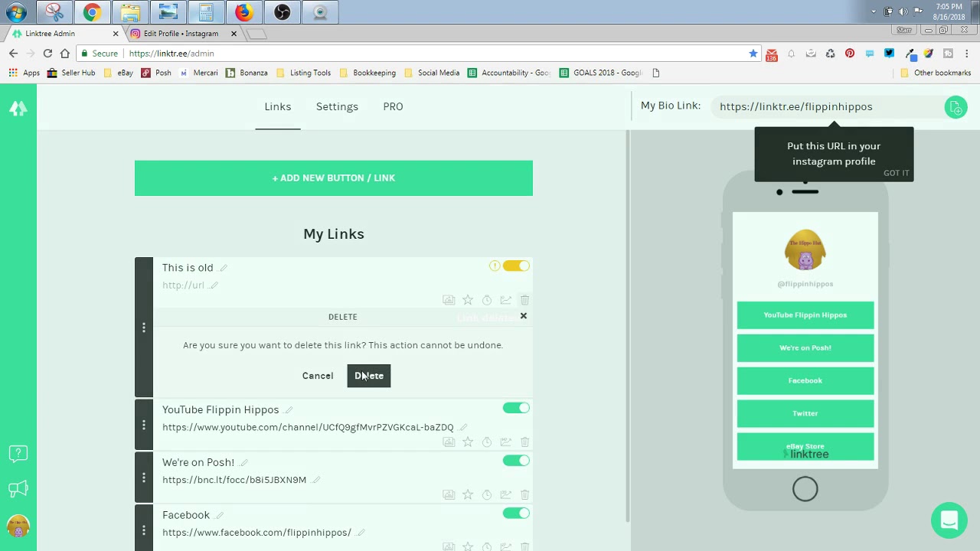Image resolution: width=980 pixels, height=551 pixels.
Task: Close the delete confirmation panel
Action: tap(524, 316)
